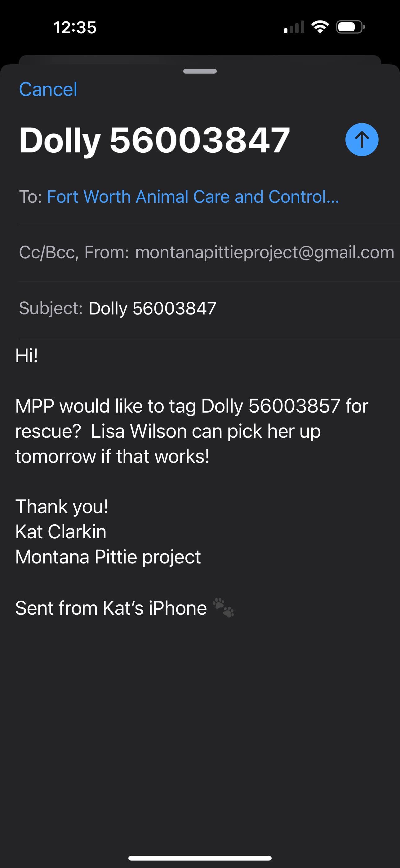
Task: Expand the Cc/Bcc, From field
Action: pos(74,252)
